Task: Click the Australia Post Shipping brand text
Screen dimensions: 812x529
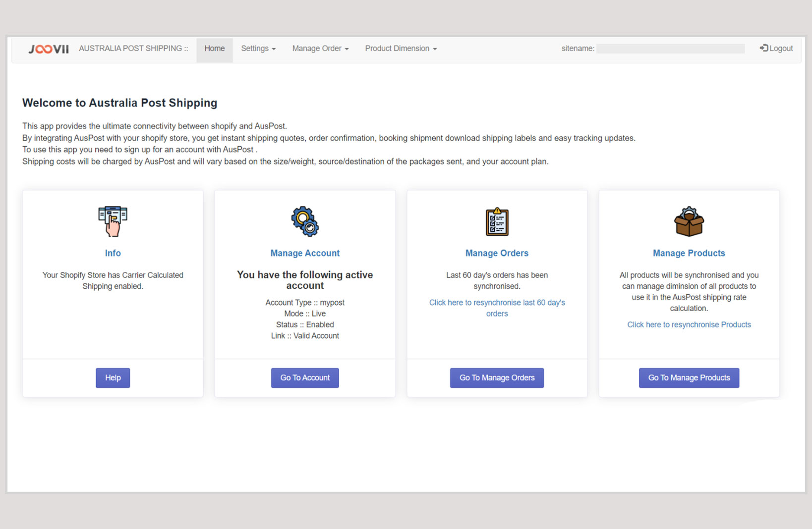Action: click(x=133, y=49)
